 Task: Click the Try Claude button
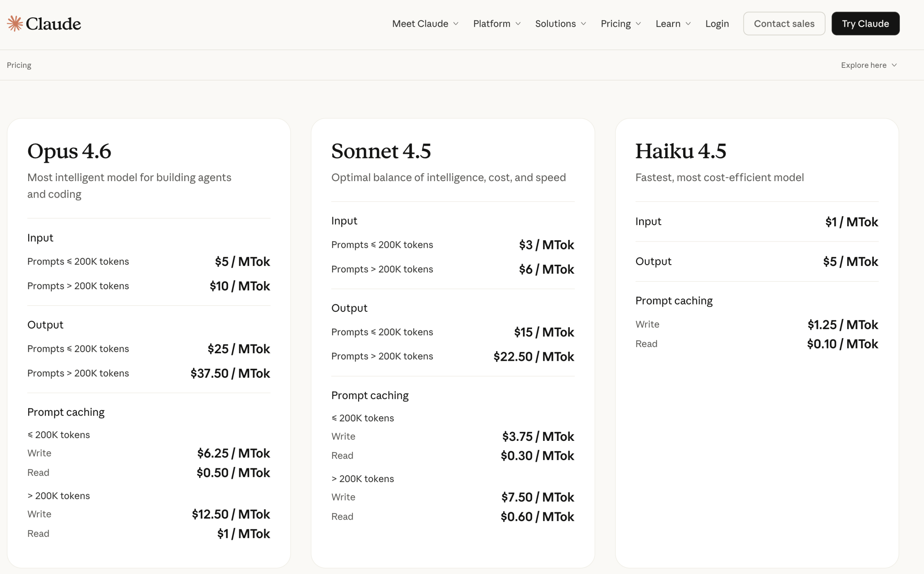(865, 23)
